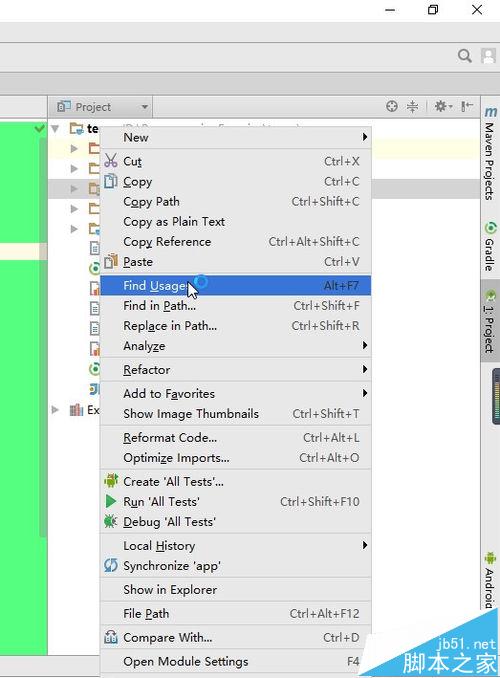Open the Add to Favorites submenu
This screenshot has width=500, height=678.
[236, 393]
